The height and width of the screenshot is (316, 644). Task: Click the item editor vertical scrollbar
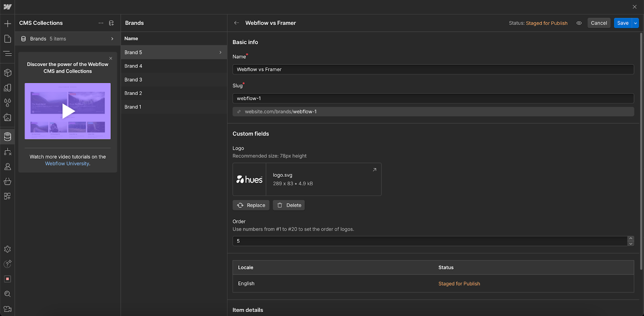[641, 151]
